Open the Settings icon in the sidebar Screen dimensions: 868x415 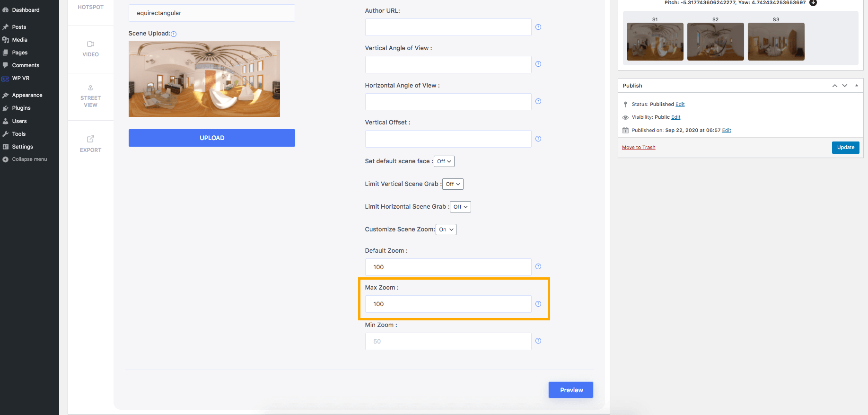click(6, 147)
